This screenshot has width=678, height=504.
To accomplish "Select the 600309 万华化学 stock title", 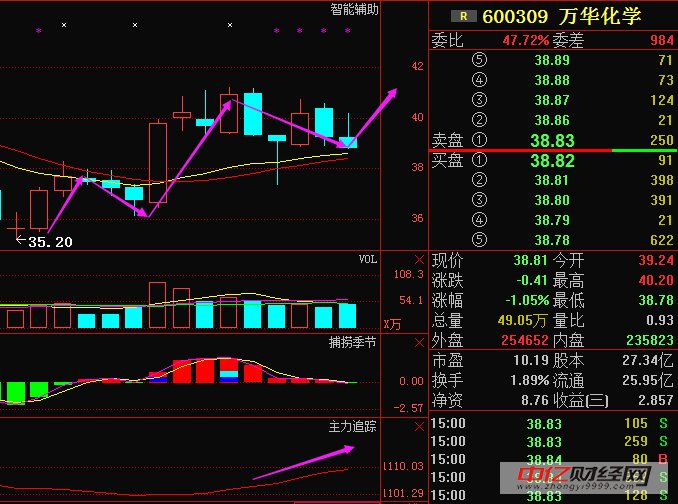I will (560, 16).
